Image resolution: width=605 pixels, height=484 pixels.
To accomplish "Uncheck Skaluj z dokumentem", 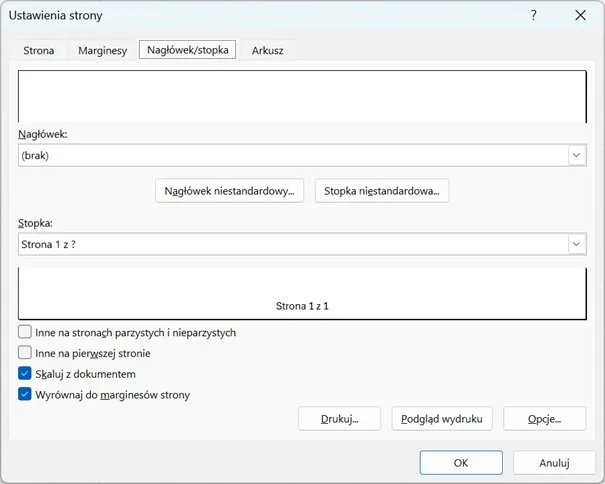I will tap(25, 374).
